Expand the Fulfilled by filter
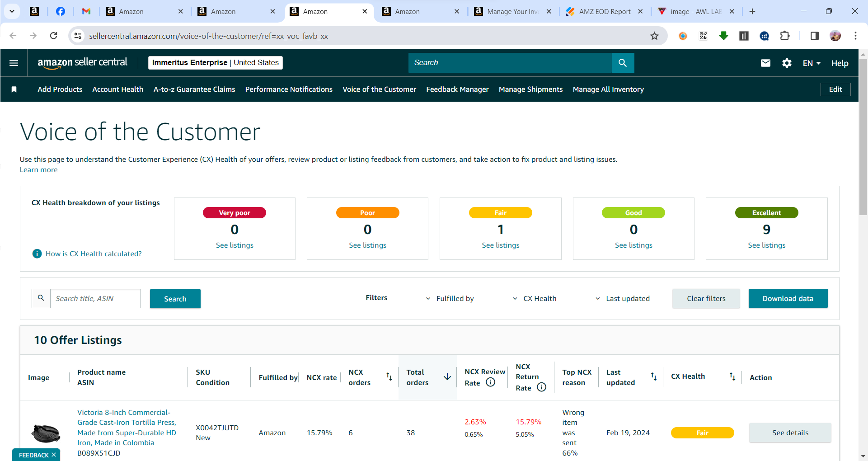The height and width of the screenshot is (461, 868). [x=450, y=298]
